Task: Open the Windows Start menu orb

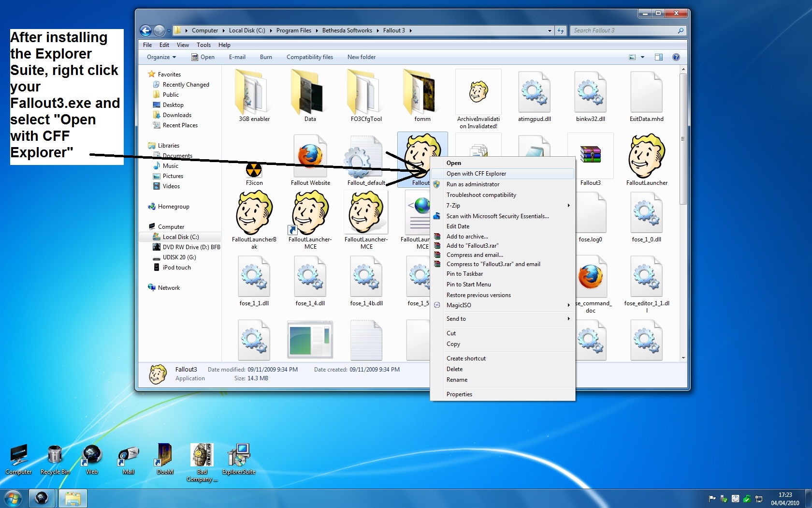Action: pos(13,498)
